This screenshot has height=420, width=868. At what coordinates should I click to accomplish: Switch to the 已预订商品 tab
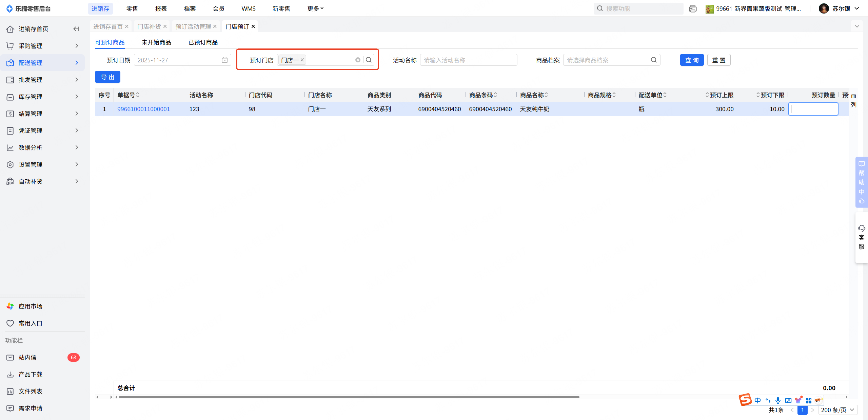click(x=203, y=42)
